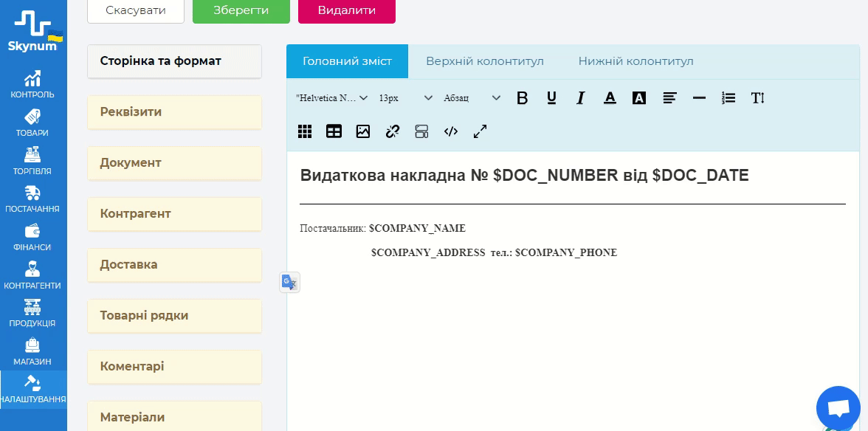Insert a horizontal line
The image size is (868, 431).
tap(699, 98)
